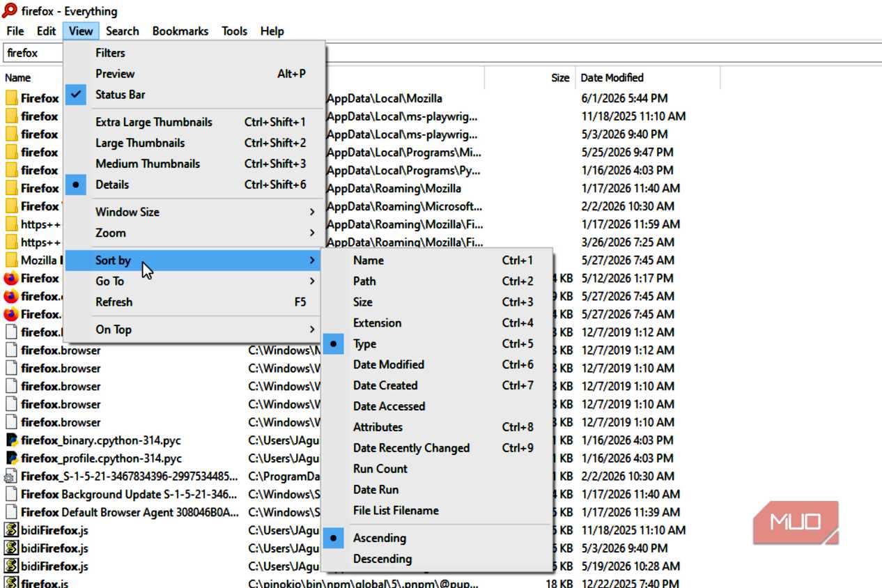
Task: Sort results by Date Run
Action: 437,490
